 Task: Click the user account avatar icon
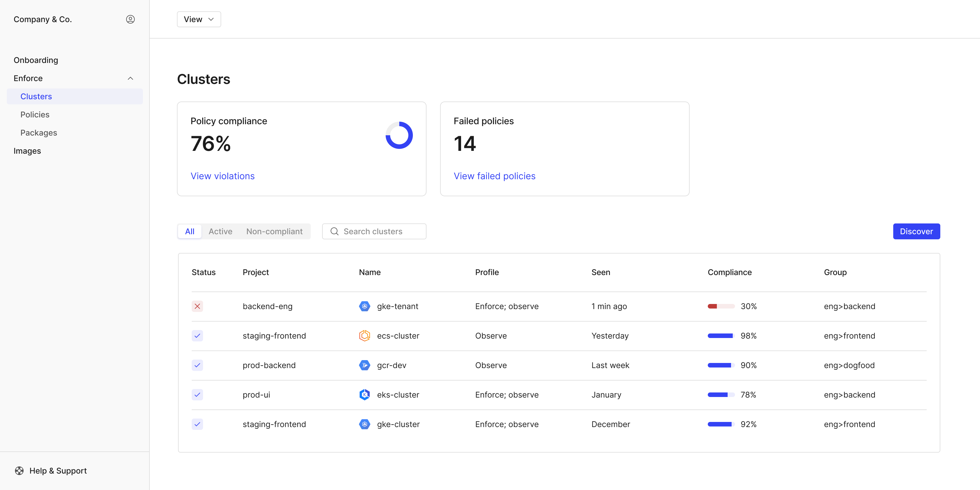pos(130,19)
